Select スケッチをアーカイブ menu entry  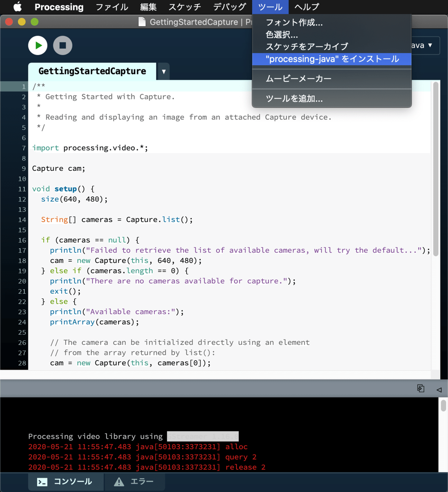pos(332,46)
